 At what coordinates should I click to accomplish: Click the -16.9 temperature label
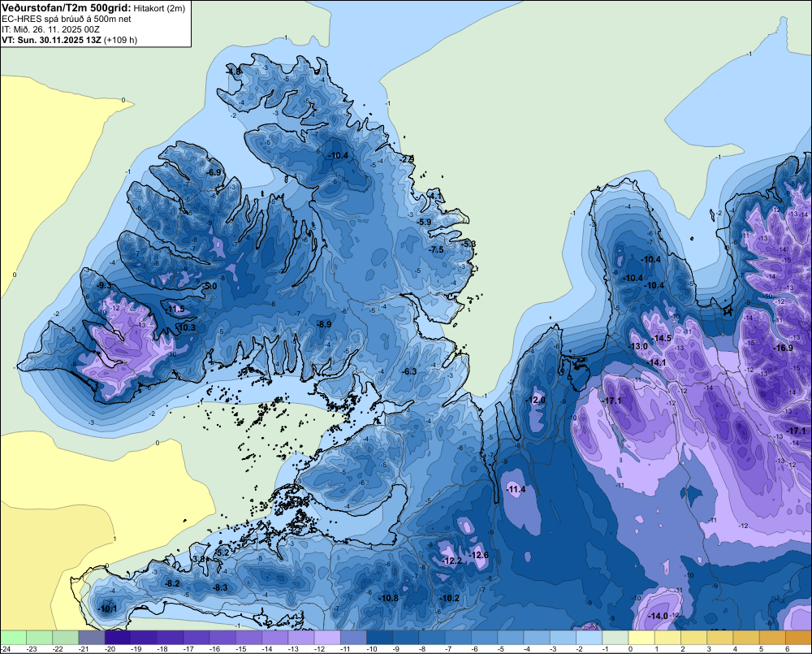pyautogui.click(x=783, y=349)
